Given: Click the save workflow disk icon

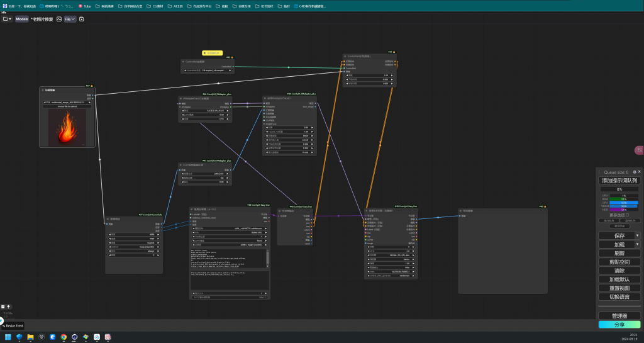Looking at the screenshot, I should (x=81, y=19).
